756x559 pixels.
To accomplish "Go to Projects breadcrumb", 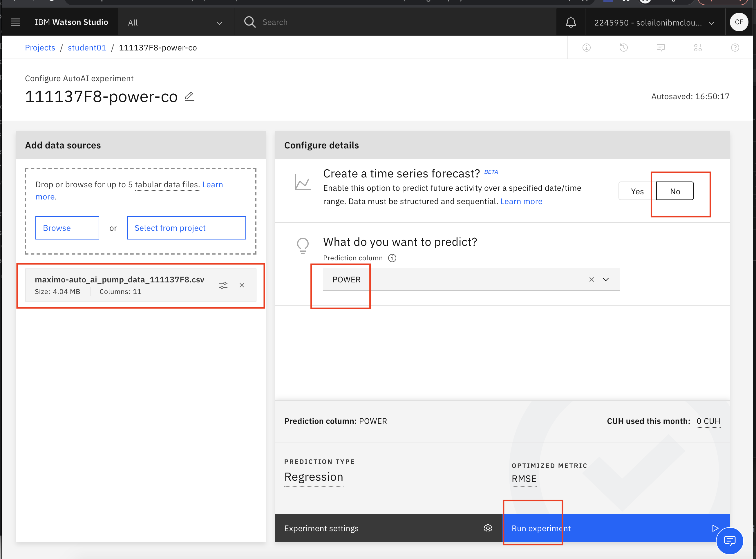I will 40,48.
